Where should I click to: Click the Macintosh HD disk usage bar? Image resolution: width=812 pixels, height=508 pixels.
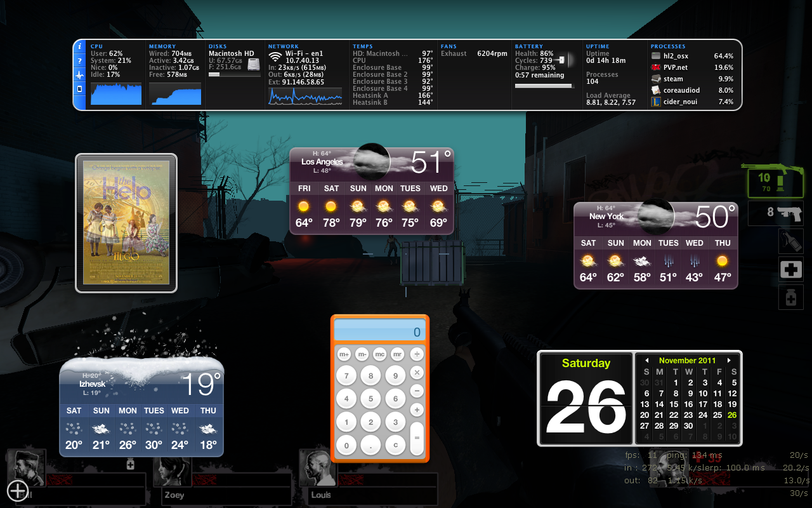pos(234,74)
